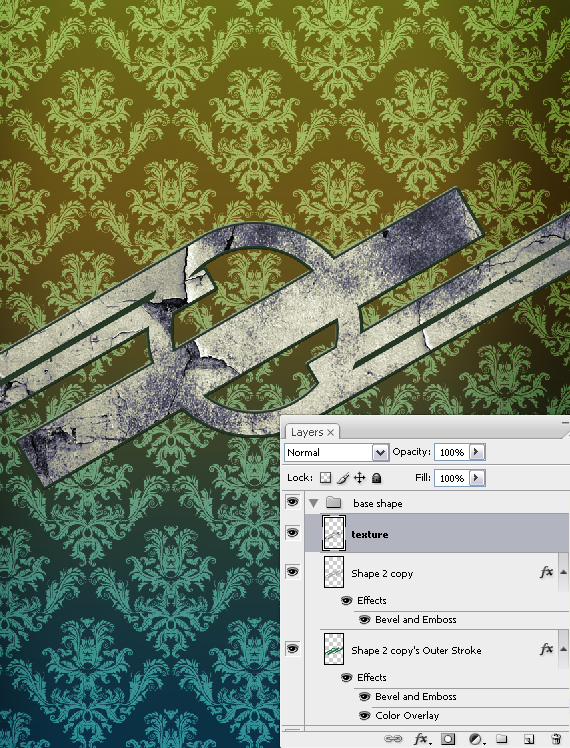Delete layer with the trash icon
This screenshot has width=570, height=748.
click(x=556, y=739)
